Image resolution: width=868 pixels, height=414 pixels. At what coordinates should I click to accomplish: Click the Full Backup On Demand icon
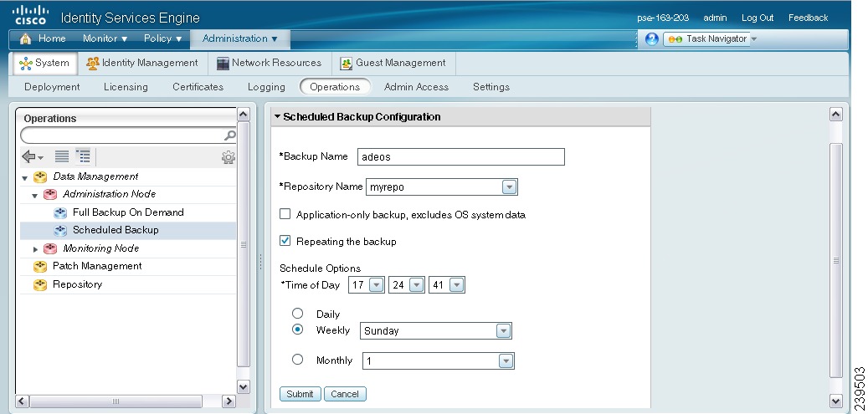(x=60, y=212)
